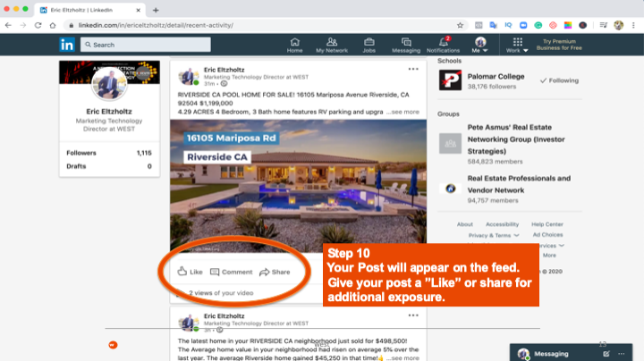The image size is (644, 361).
Task: Open the Jobs briefcase icon
Action: [x=369, y=45]
